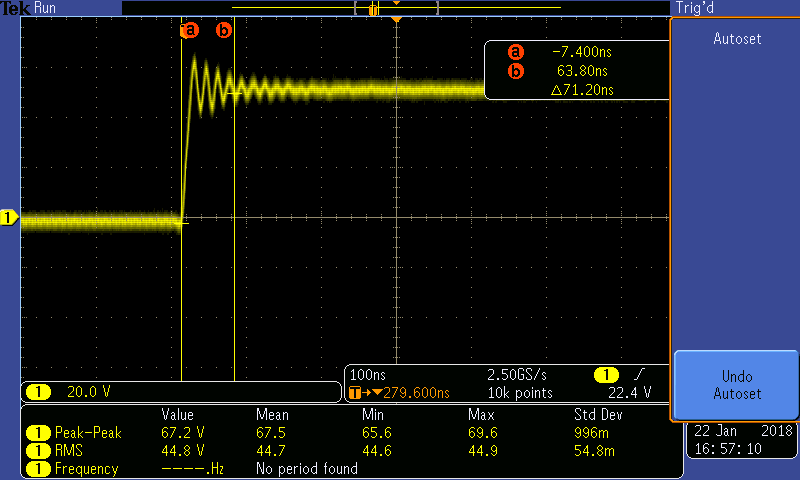Screen dimensions: 800x480
Task: Click the Trig'd status indicator
Action: pos(694,8)
